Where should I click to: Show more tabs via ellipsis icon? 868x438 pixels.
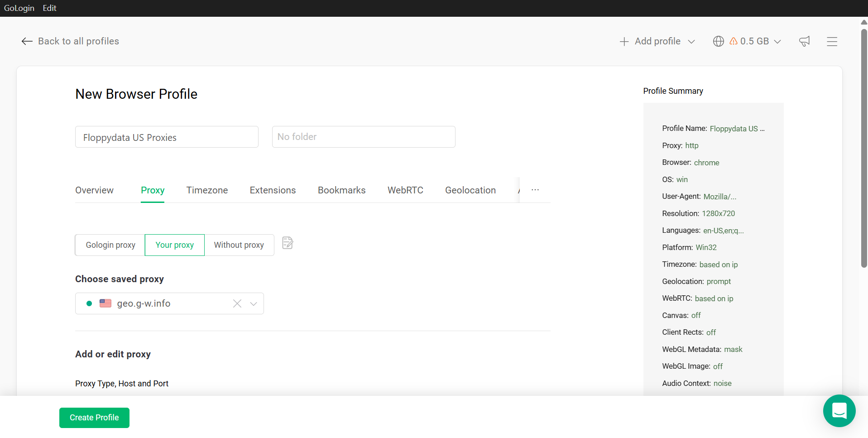tap(535, 190)
